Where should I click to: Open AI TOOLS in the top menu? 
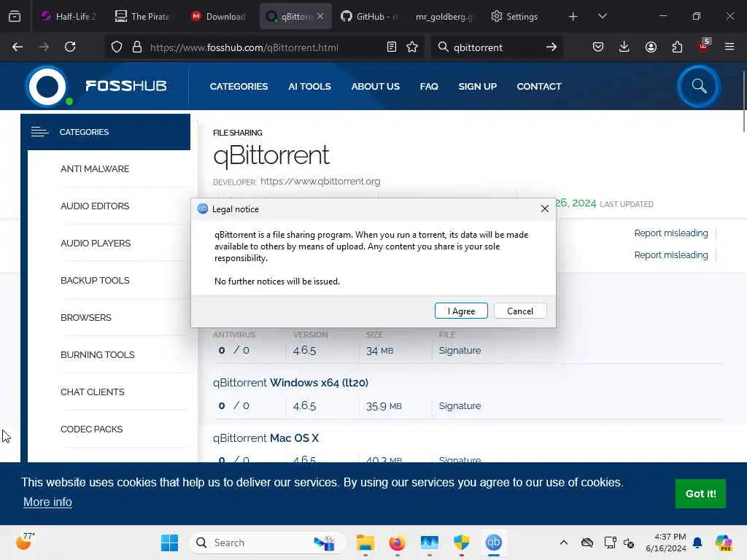click(x=309, y=86)
